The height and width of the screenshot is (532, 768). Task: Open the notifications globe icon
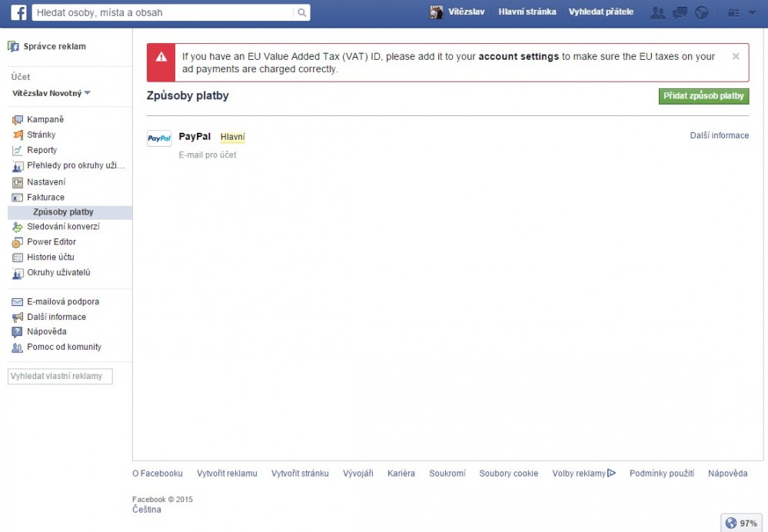(700, 12)
